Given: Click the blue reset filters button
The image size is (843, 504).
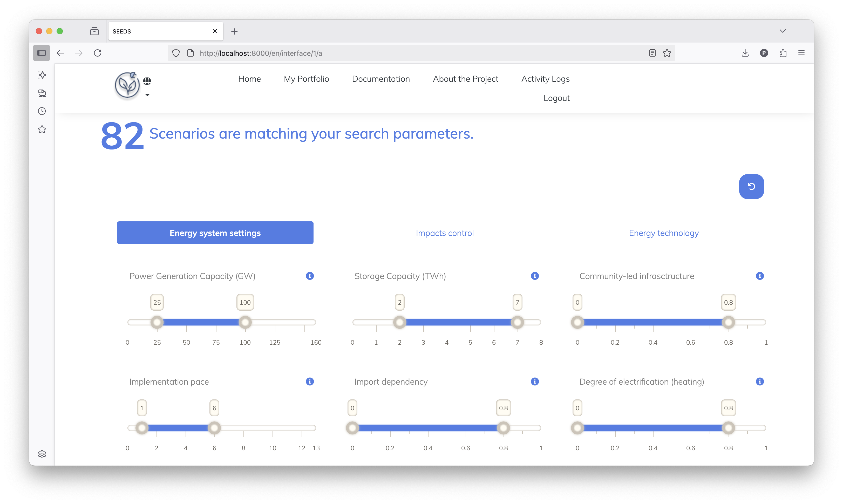Looking at the screenshot, I should [751, 186].
